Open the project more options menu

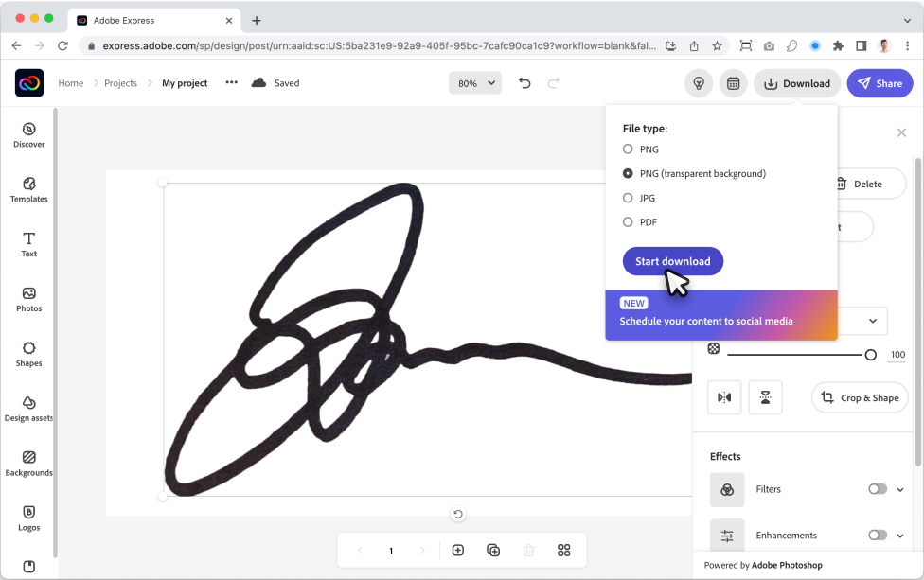point(232,82)
